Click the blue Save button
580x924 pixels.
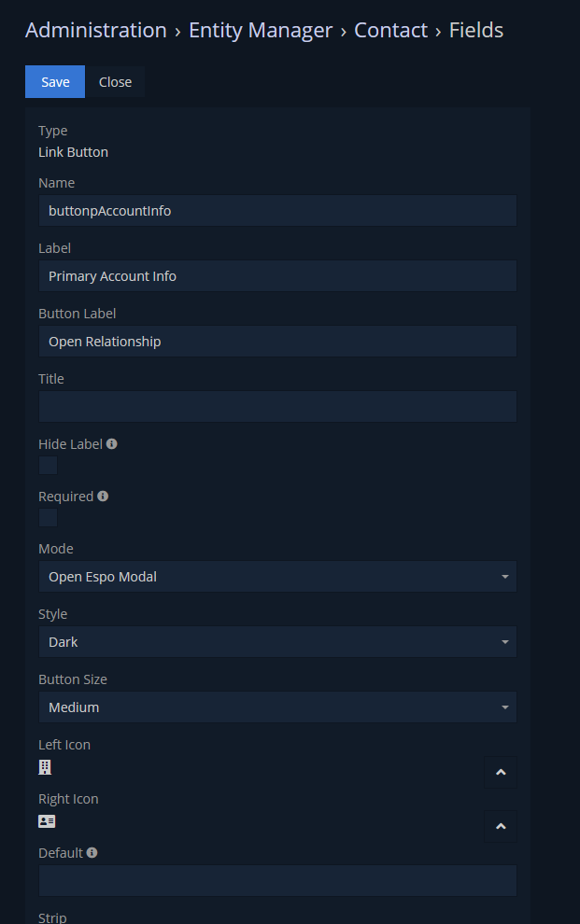pos(55,82)
